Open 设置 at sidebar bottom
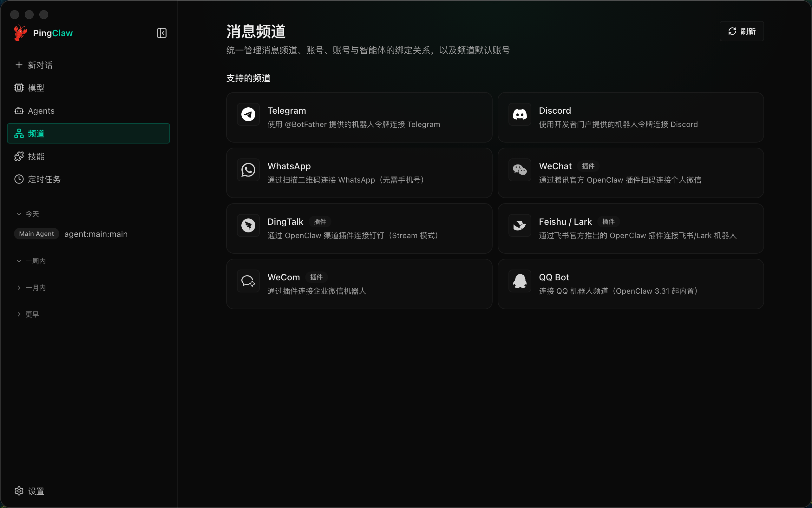 coord(88,491)
